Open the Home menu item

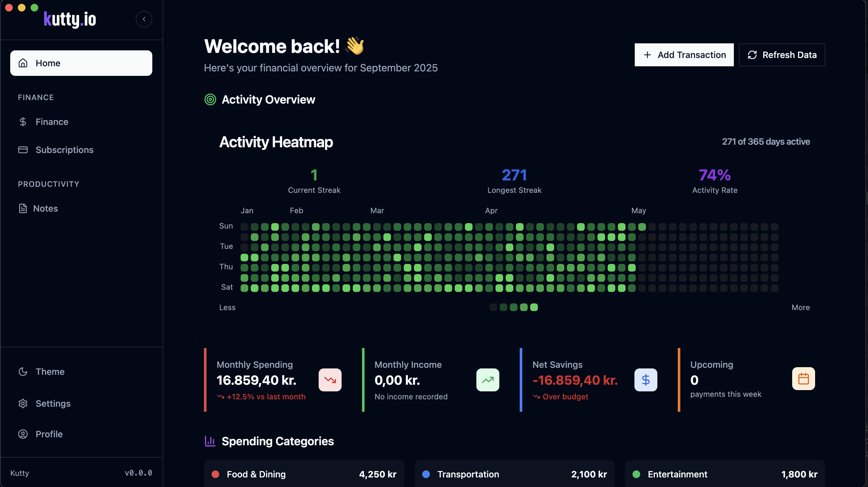click(x=81, y=63)
